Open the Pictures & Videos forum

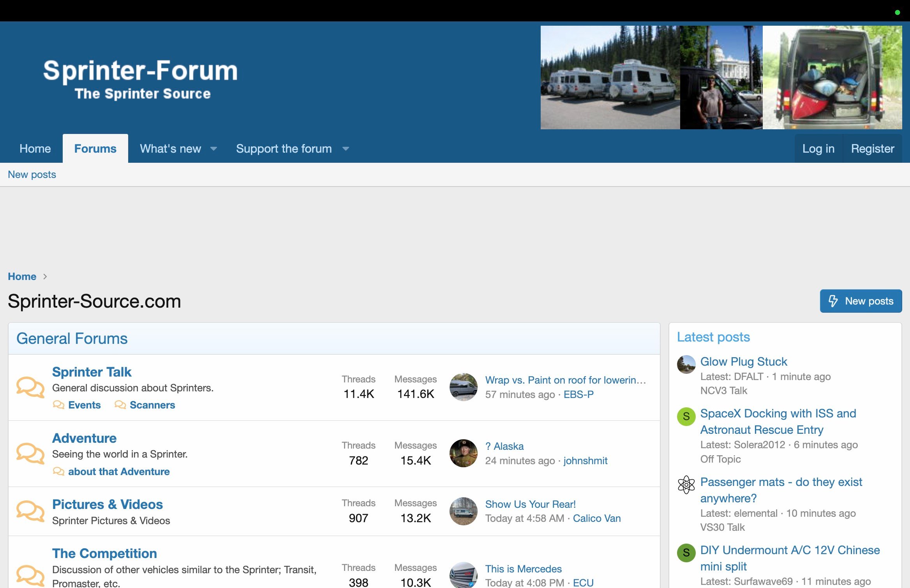(108, 504)
